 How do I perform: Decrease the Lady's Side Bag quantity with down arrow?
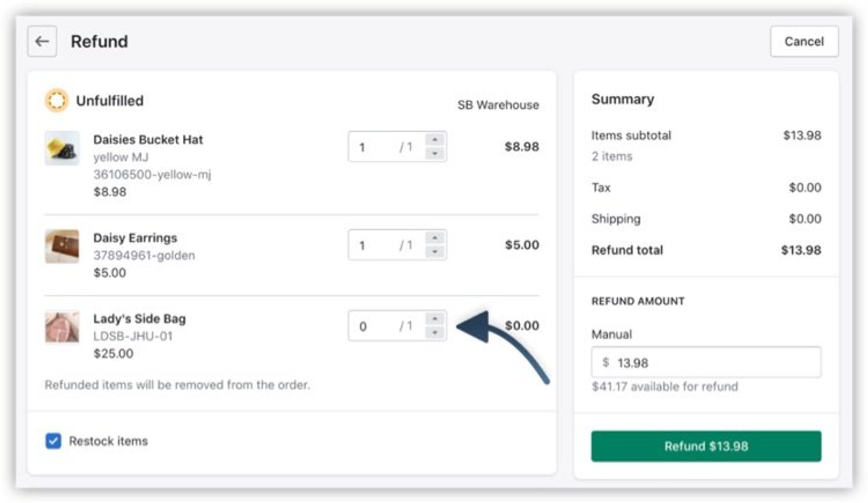[434, 333]
